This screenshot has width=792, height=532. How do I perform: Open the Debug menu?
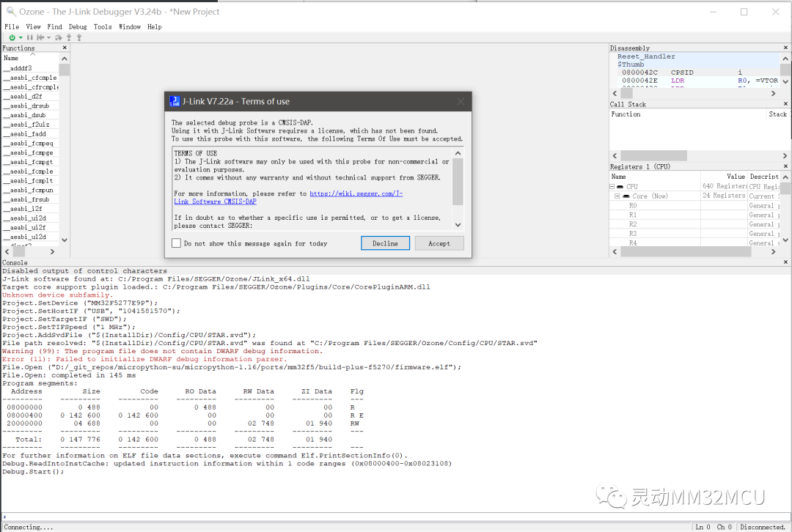78,27
